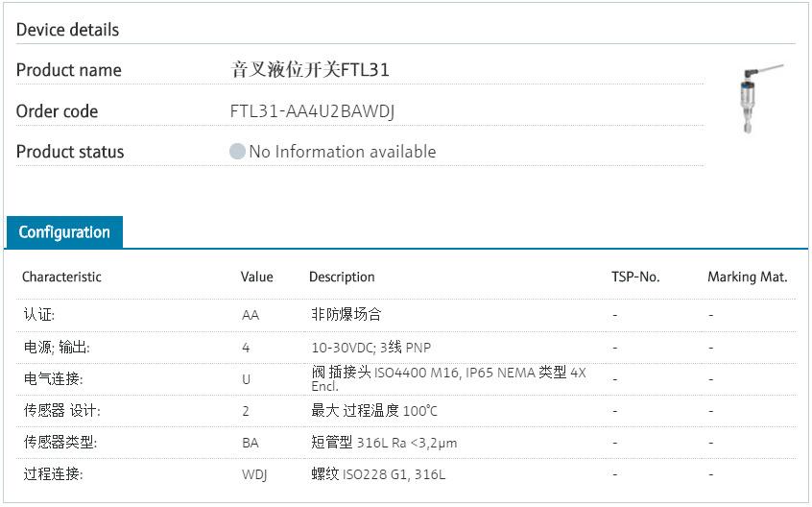Click the grey product status indicator dot

(x=237, y=152)
